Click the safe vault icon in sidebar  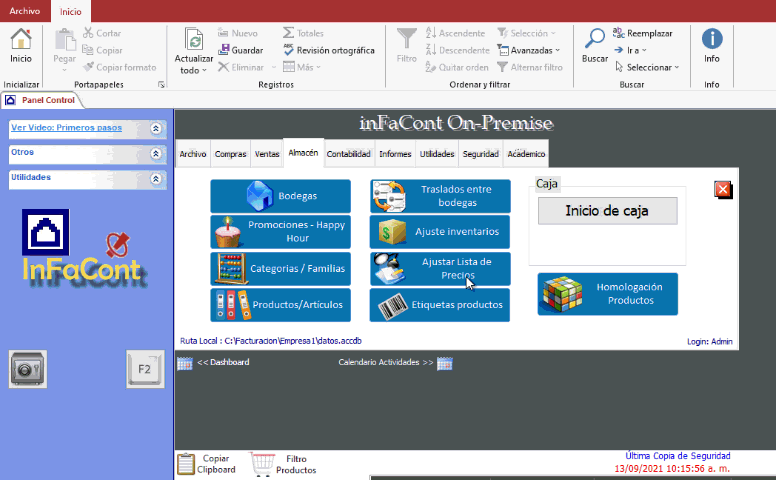click(x=28, y=369)
